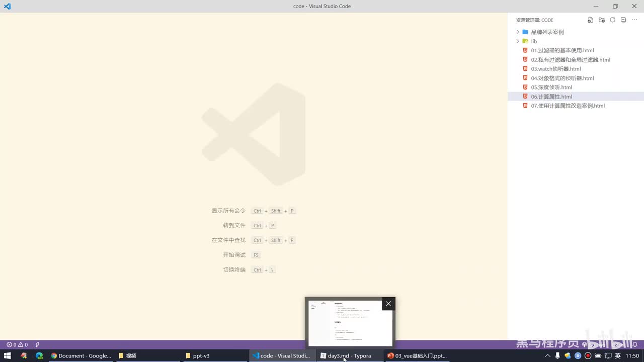Open file 04.对象格式的侦听器.html
644x362 pixels.
coord(576,78)
